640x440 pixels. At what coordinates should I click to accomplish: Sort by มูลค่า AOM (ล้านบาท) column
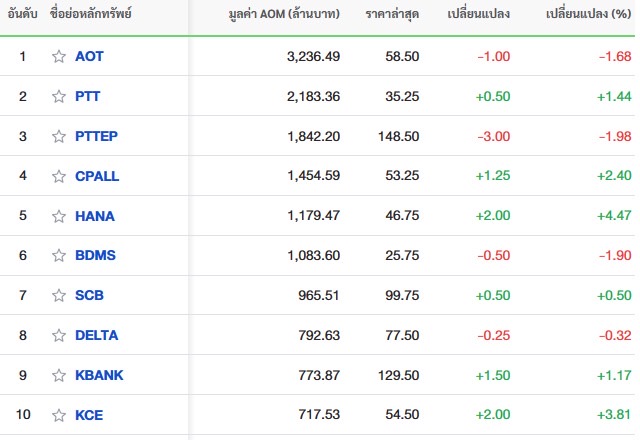(x=284, y=14)
